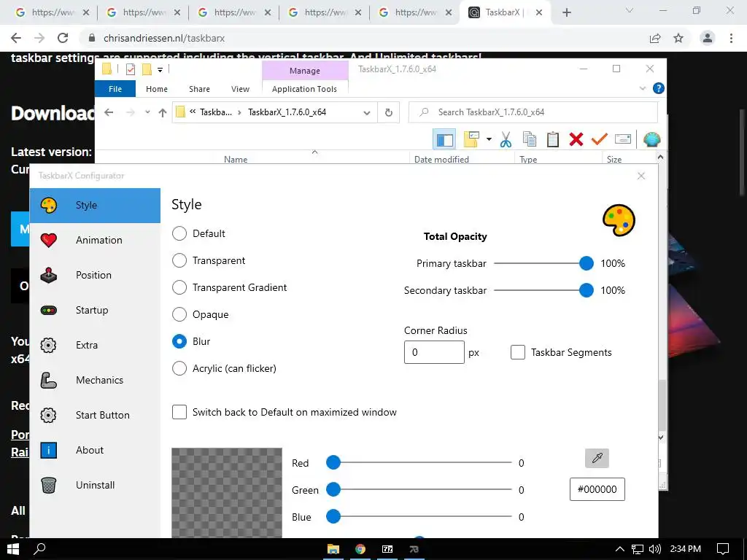
Task: Open the View ribbon tab
Action: (x=240, y=89)
